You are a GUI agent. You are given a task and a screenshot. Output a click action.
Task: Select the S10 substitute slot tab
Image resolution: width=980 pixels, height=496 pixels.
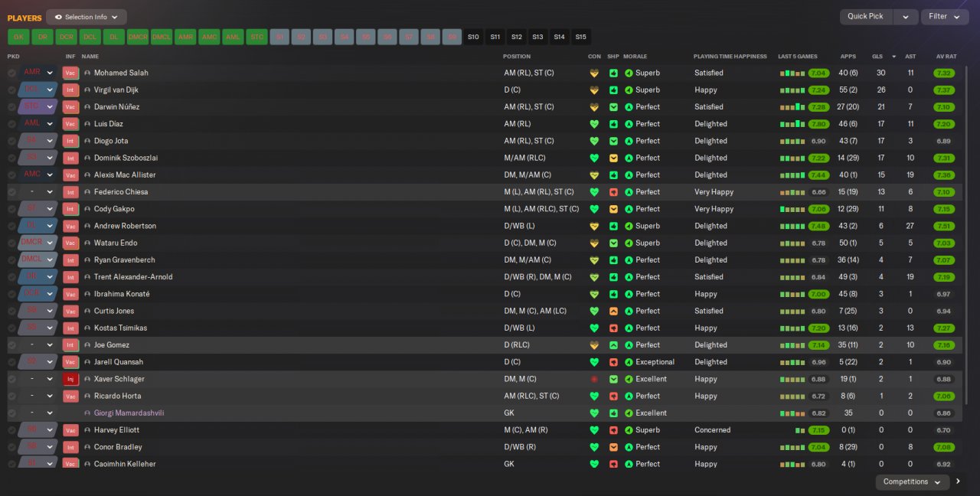pyautogui.click(x=473, y=37)
